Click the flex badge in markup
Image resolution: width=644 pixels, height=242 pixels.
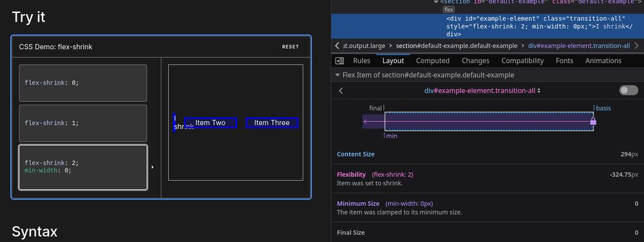[448, 10]
